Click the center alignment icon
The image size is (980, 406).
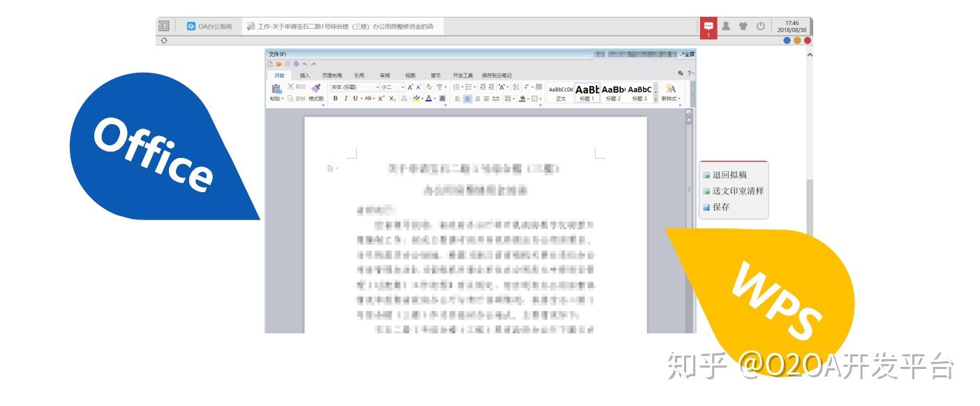point(466,99)
